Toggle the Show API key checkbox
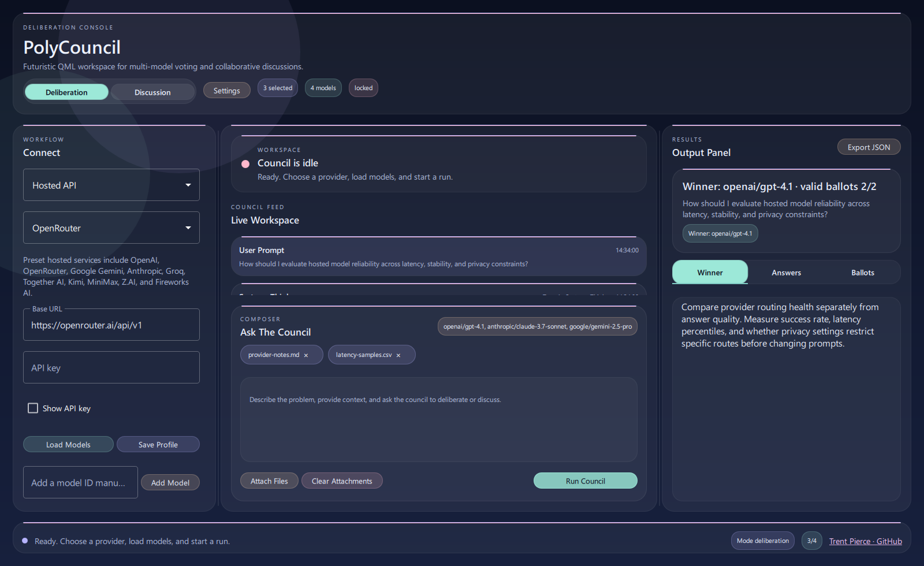924x566 pixels. 33,408
